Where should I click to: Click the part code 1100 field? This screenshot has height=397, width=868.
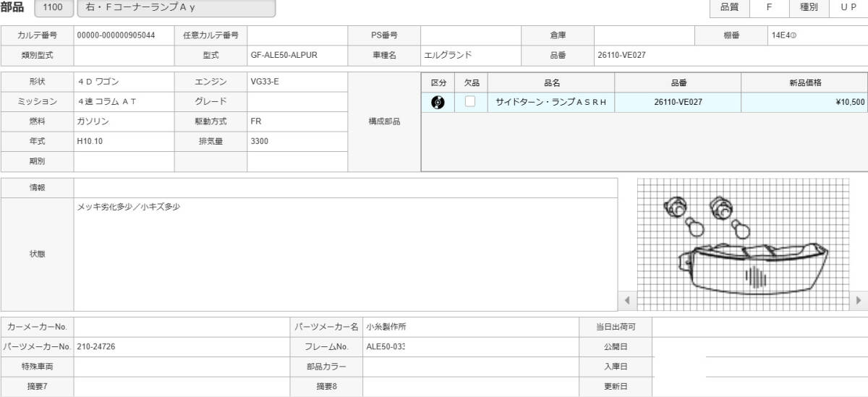click(52, 8)
